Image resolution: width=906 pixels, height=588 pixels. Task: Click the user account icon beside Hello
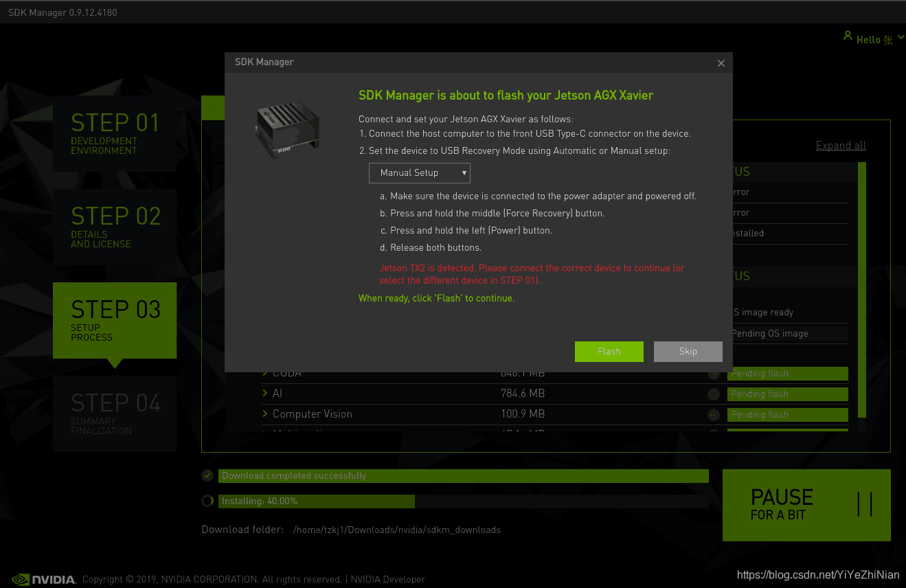tap(848, 36)
